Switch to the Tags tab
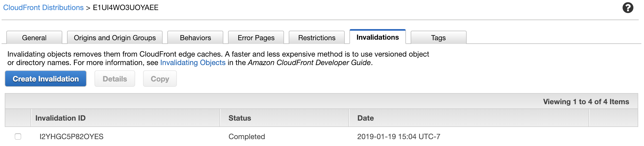The width and height of the screenshot is (644, 146). [438, 38]
